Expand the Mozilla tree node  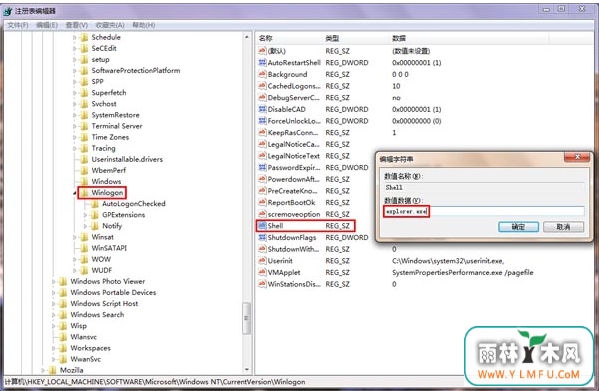[x=43, y=370]
